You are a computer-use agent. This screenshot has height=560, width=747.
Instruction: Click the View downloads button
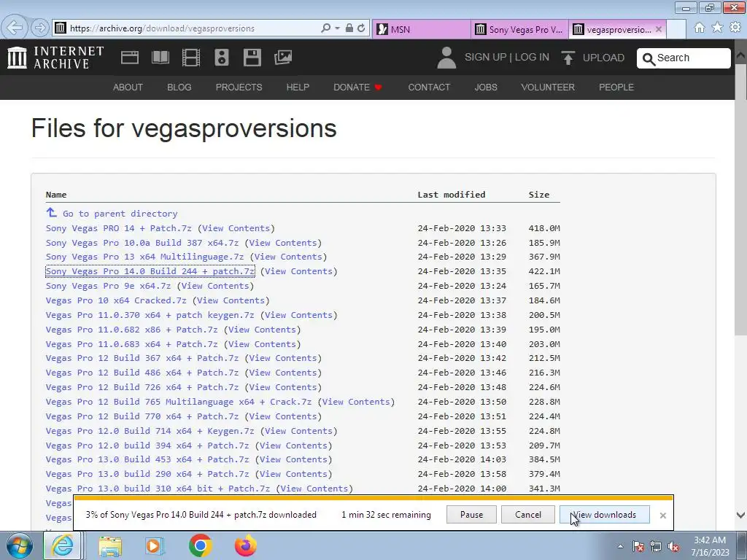click(604, 515)
